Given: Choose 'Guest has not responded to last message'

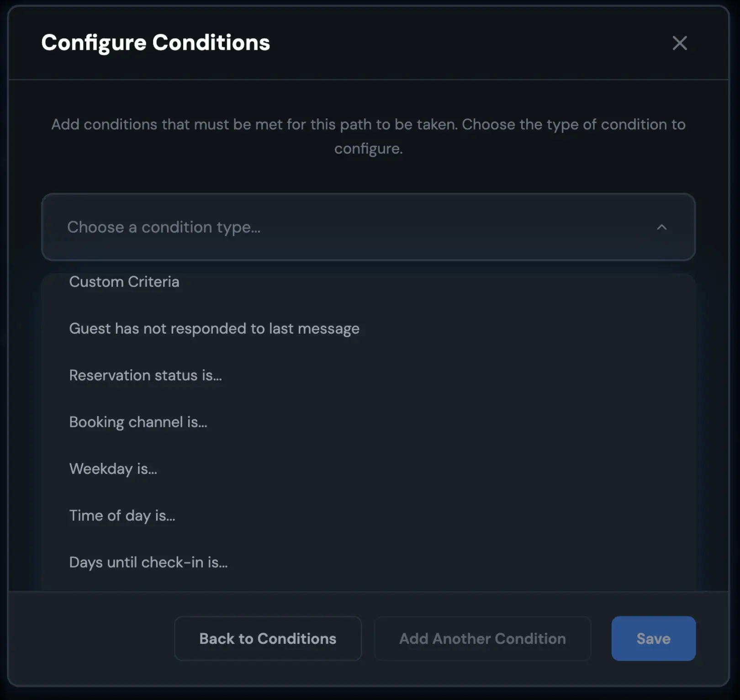Looking at the screenshot, I should point(214,329).
